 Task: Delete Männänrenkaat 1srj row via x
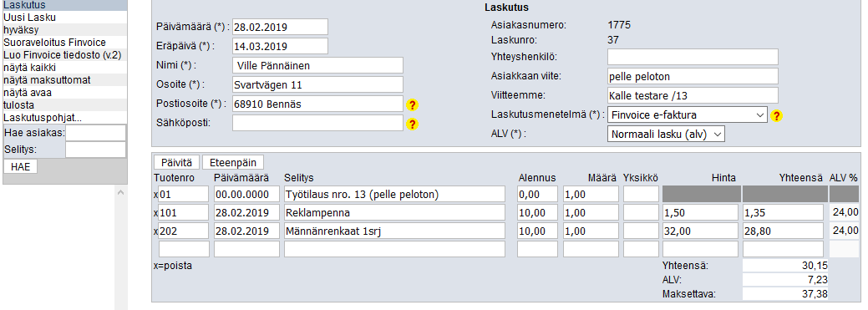click(155, 231)
